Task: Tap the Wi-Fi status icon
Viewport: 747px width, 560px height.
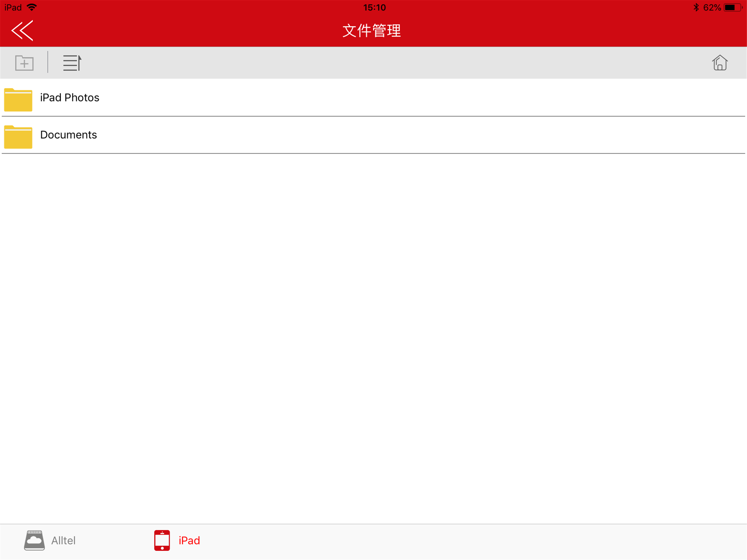Action: pyautogui.click(x=32, y=7)
